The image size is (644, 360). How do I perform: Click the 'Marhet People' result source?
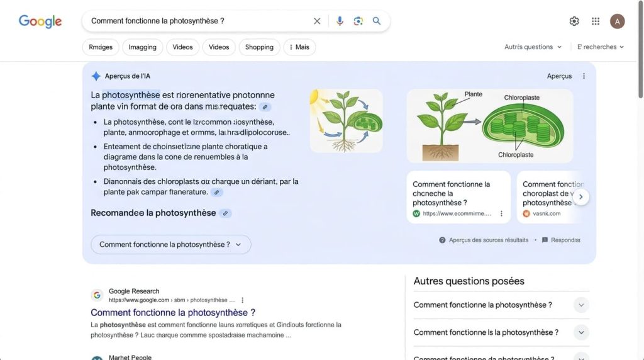[130, 357]
